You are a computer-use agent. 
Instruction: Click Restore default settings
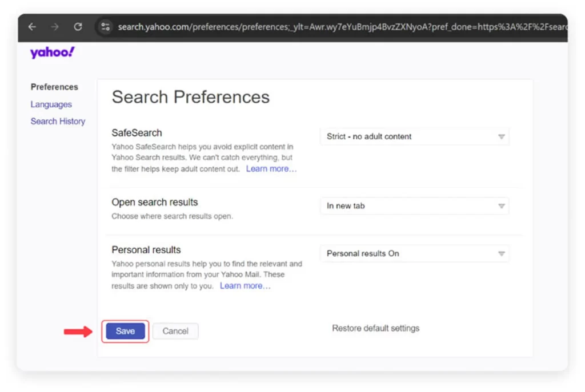(x=375, y=328)
